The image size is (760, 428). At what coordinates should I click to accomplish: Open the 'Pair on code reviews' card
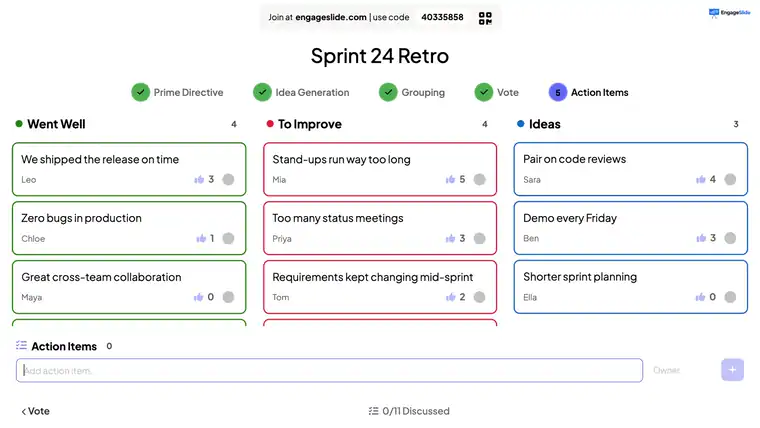631,169
